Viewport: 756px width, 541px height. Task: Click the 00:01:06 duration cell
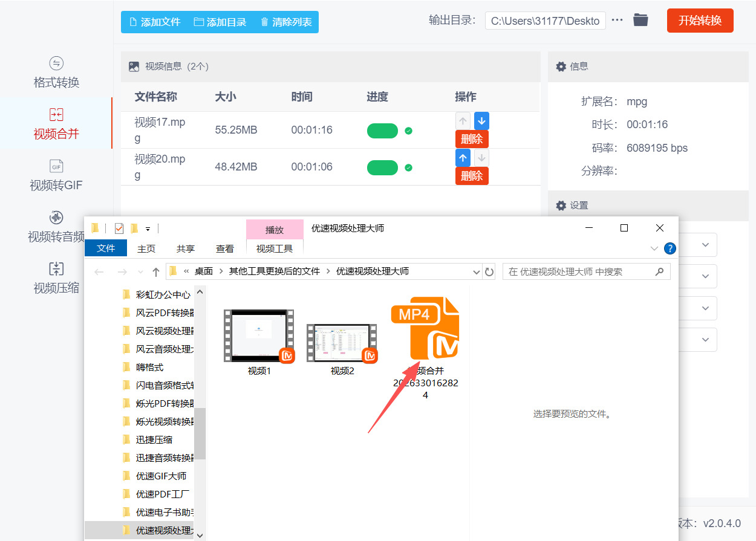click(x=311, y=167)
